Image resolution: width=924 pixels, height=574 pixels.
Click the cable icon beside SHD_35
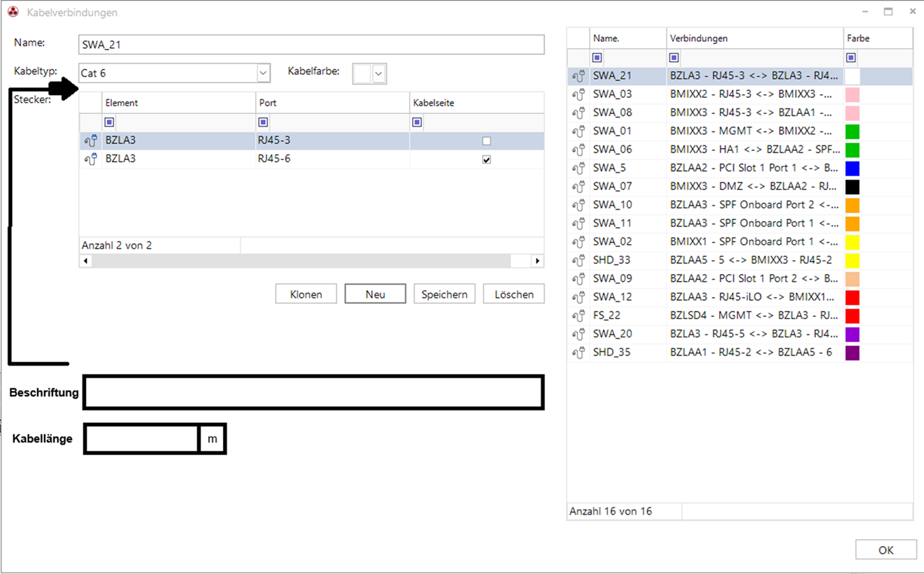point(578,353)
